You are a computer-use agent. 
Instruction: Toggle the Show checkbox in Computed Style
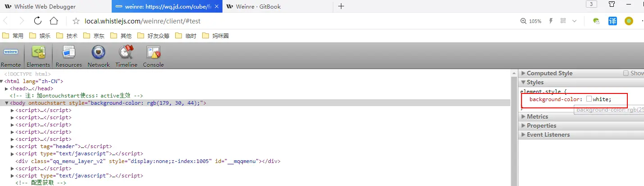coord(626,73)
